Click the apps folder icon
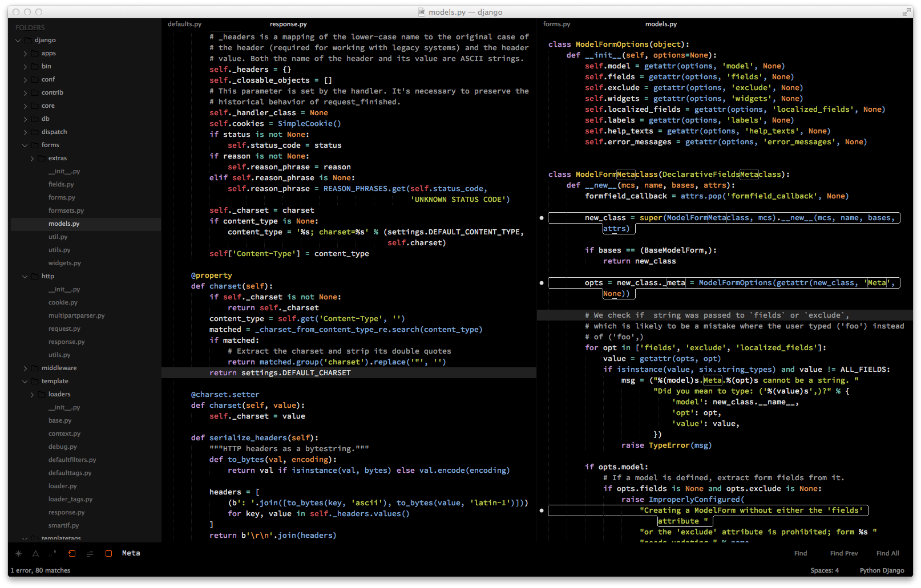The height and width of the screenshot is (588, 921). tap(35, 53)
